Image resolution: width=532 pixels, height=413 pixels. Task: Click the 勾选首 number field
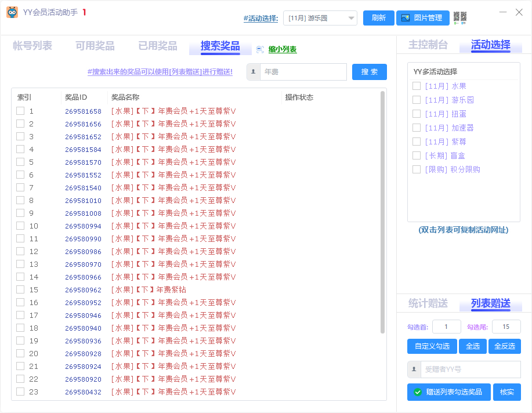[447, 327]
